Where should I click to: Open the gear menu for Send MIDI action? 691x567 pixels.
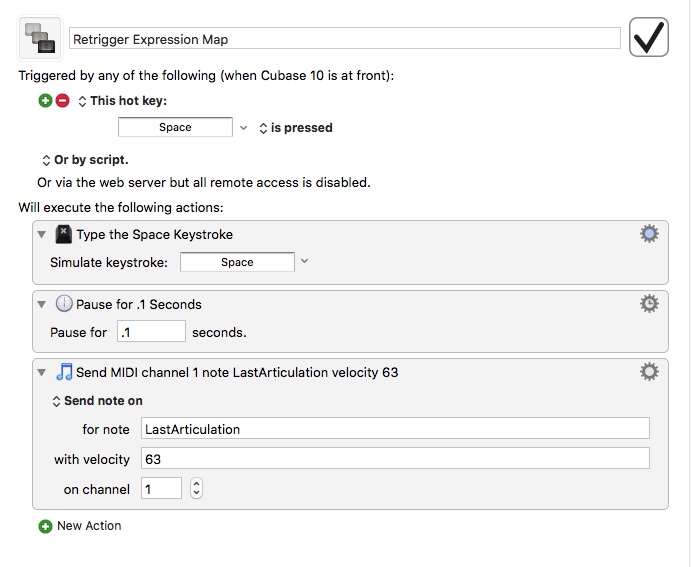[x=649, y=372]
